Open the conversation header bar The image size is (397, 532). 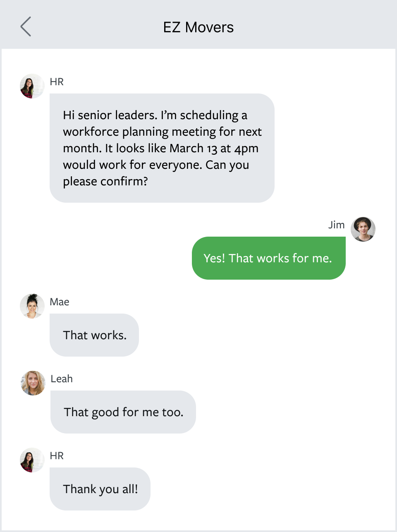click(x=198, y=24)
